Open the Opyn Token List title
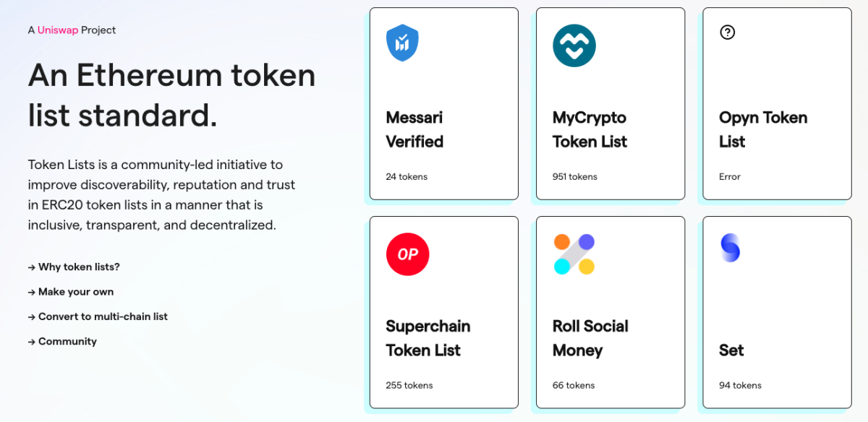Image resolution: width=868 pixels, height=422 pixels. (762, 129)
